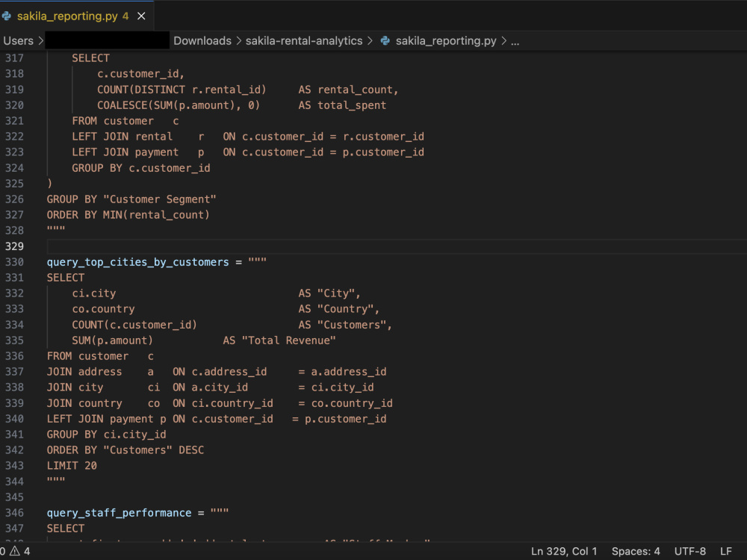Click ci.city_id on line 338
This screenshot has height=560, width=747.
click(x=343, y=387)
